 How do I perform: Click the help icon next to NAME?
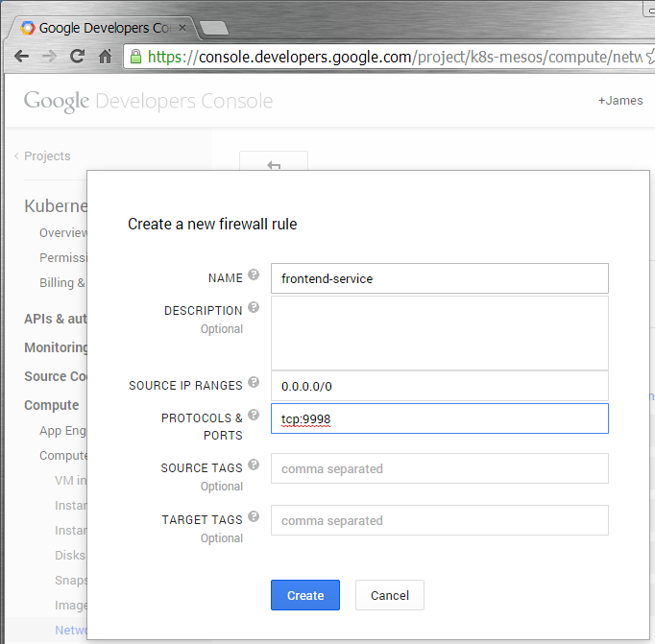coord(254,274)
